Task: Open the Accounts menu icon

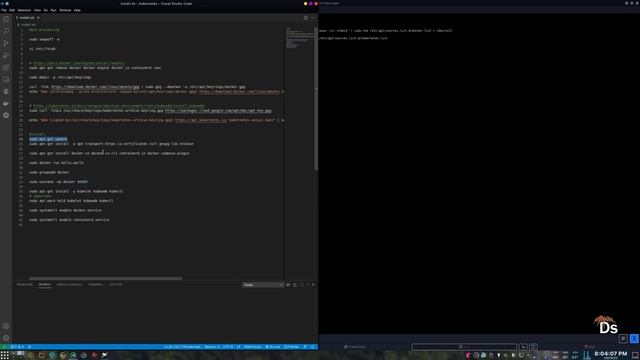Action: 6,326
